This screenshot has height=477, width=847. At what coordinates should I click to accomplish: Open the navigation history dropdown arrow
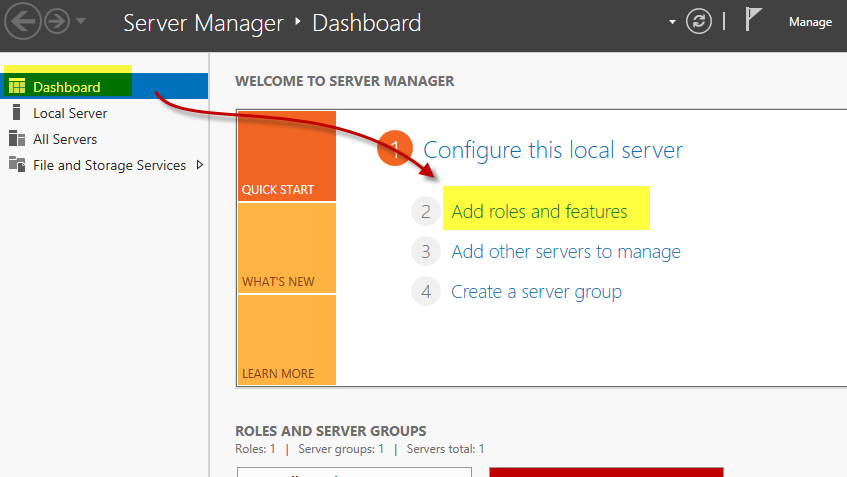point(80,21)
